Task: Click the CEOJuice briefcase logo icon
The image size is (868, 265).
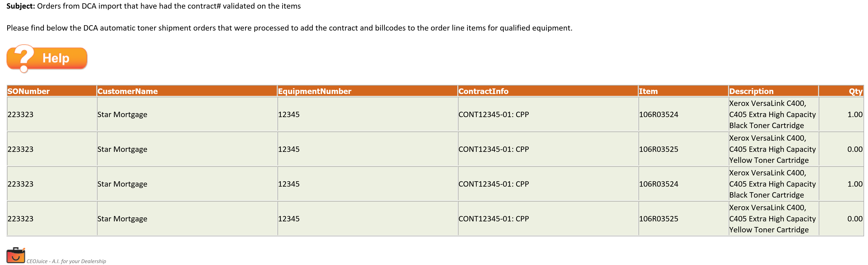Action: 16,255
